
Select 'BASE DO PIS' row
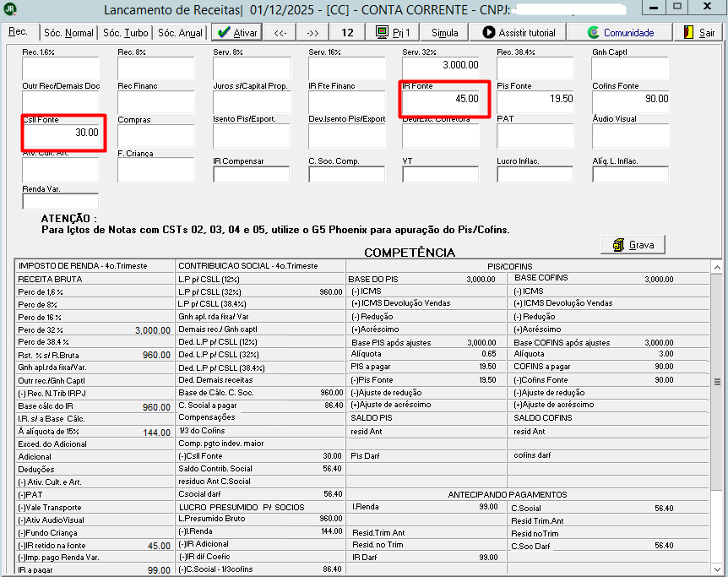coord(426,280)
